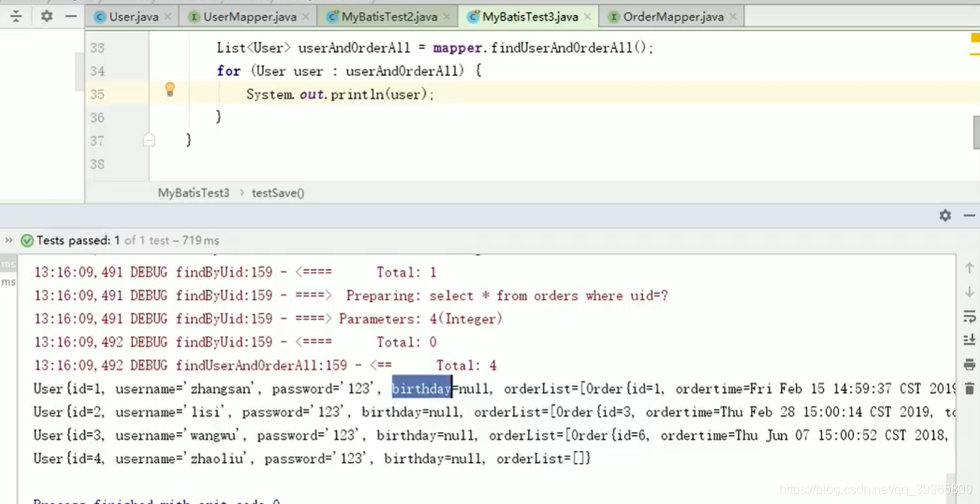Jump up the stack trace arrow
Viewport: 980px width, 504px height.
click(969, 269)
